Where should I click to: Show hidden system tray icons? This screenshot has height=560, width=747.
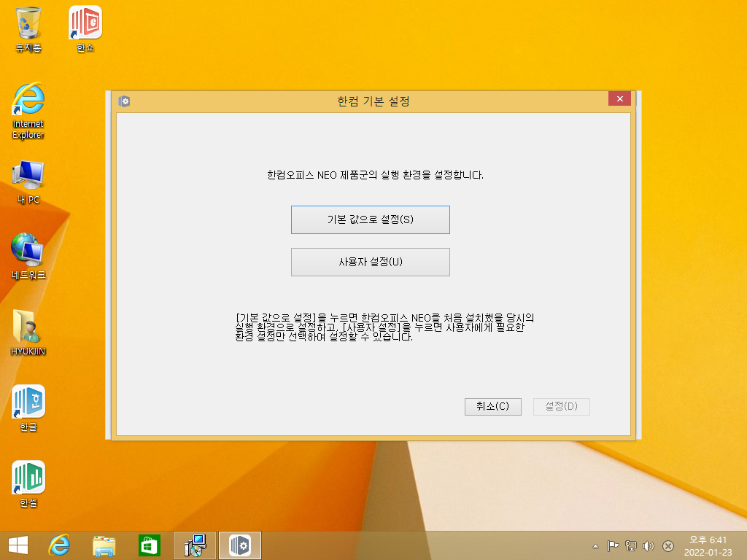pyautogui.click(x=595, y=546)
